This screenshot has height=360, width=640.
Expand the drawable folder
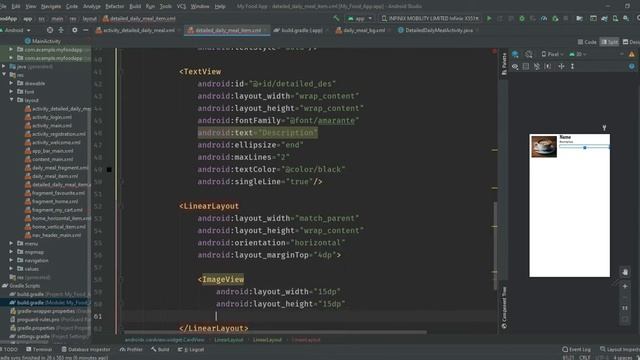point(11,83)
